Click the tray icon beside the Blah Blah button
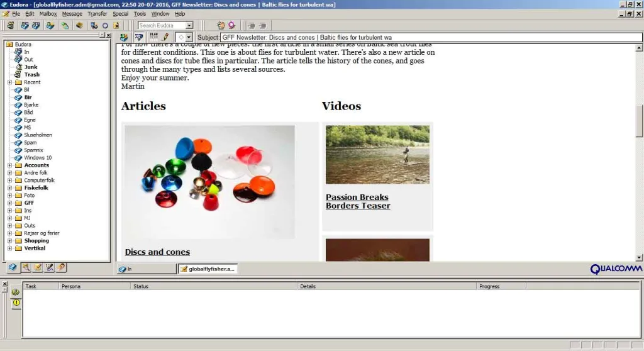Viewport: 644px width, 351px height. [x=139, y=37]
